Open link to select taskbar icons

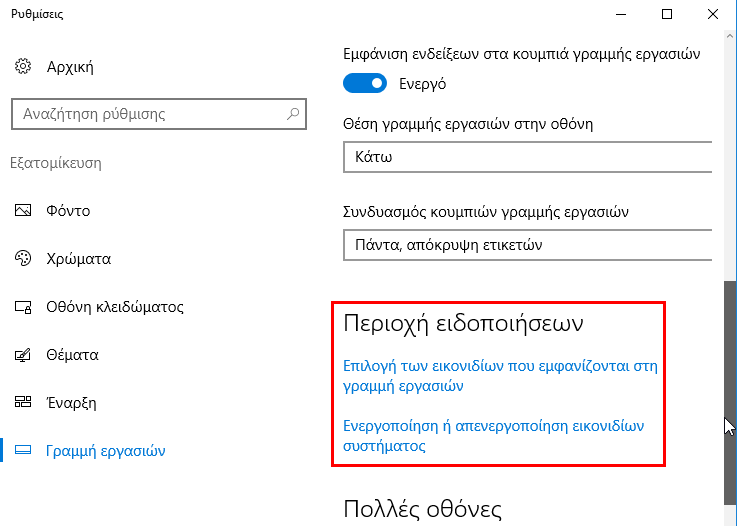coord(500,376)
